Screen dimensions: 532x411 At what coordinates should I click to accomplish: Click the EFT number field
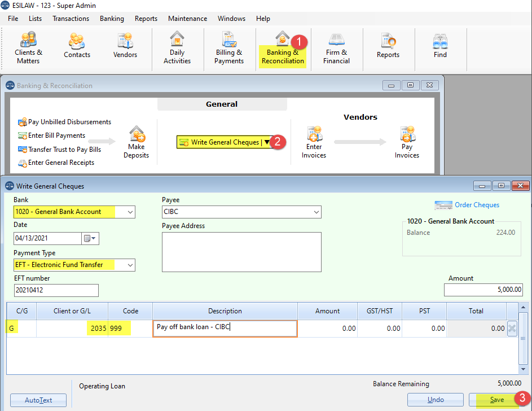[56, 290]
